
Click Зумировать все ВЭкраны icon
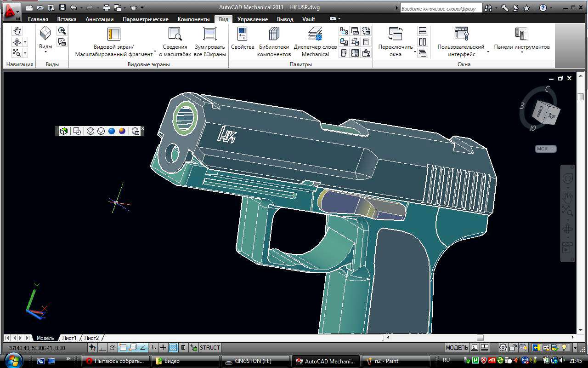click(x=210, y=34)
